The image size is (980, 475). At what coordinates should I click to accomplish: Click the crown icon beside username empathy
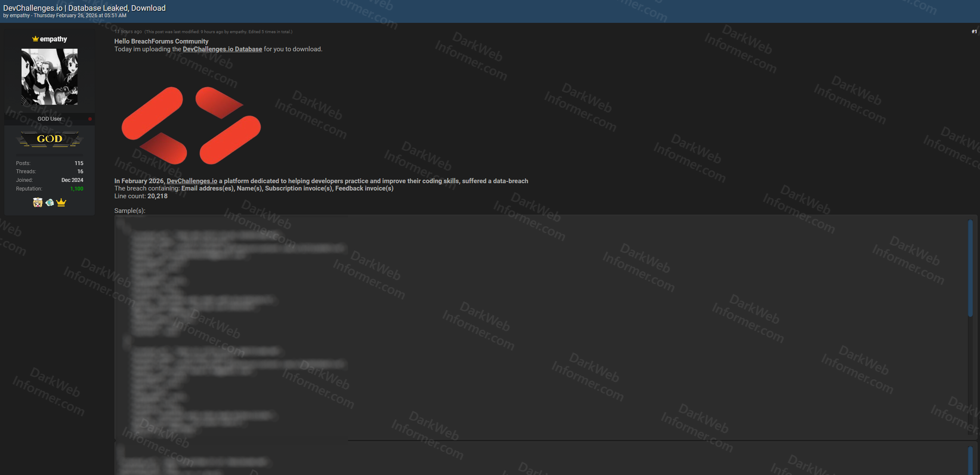point(34,39)
